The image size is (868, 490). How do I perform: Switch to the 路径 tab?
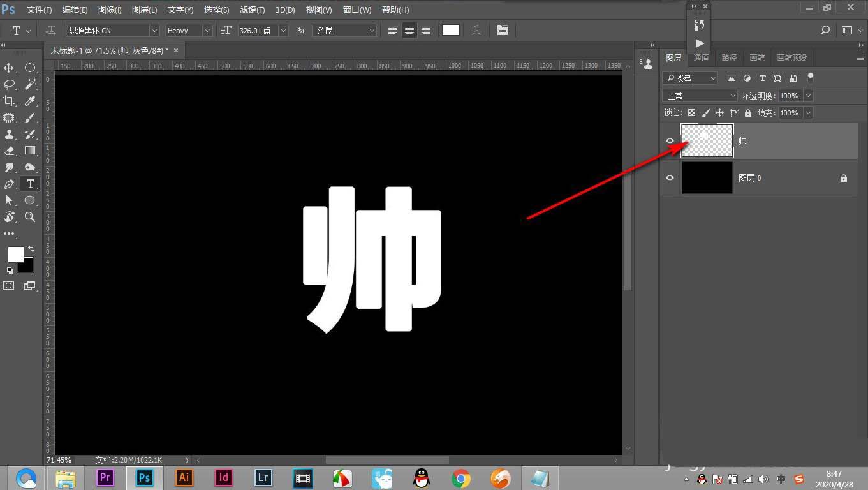pos(729,57)
